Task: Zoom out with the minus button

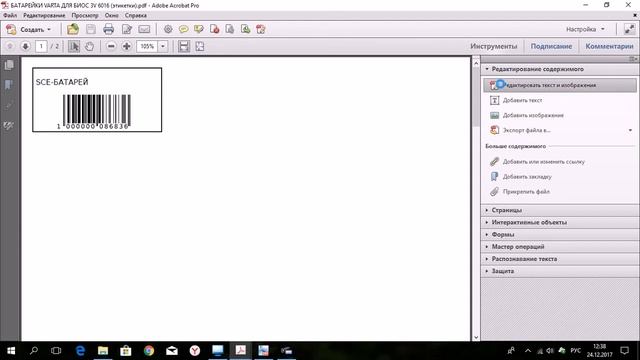Action: 111,46
